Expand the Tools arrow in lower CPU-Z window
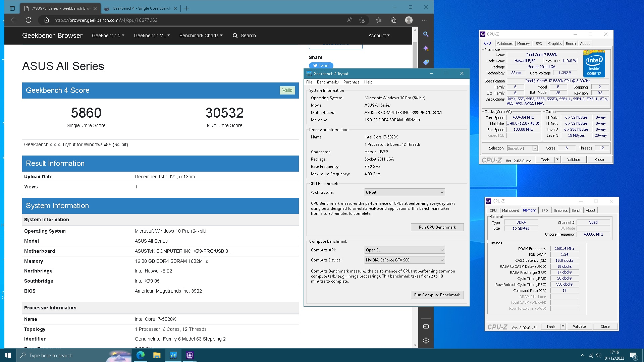 tap(563, 326)
